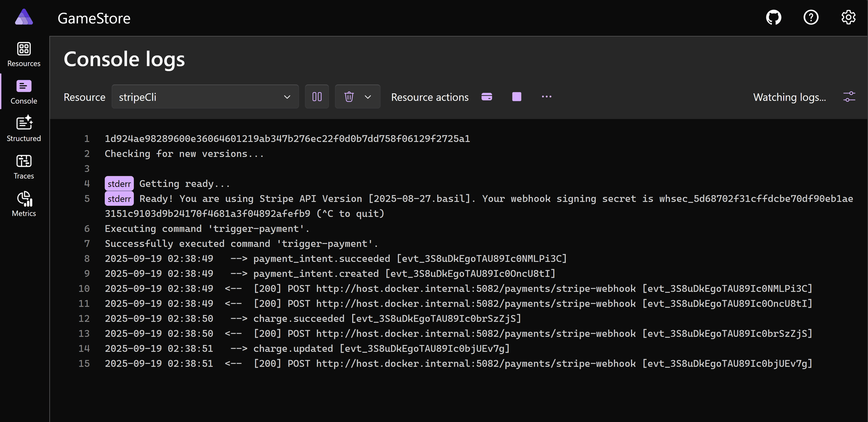The width and height of the screenshot is (868, 422).
Task: Open the Metrics page
Action: 24,204
